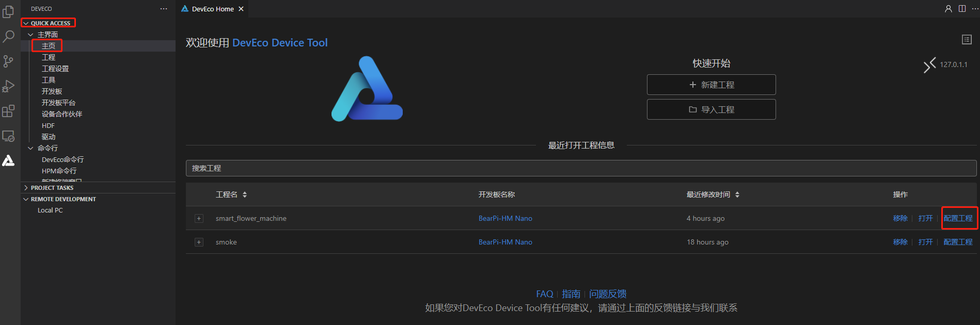The height and width of the screenshot is (325, 980).
Task: Click the smart_flower_machine project name
Action: tap(251, 218)
